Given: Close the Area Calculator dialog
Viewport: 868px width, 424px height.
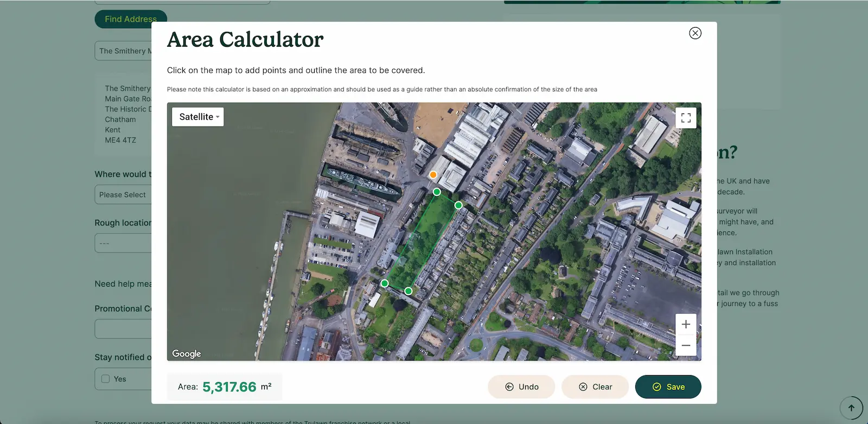Looking at the screenshot, I should 695,33.
